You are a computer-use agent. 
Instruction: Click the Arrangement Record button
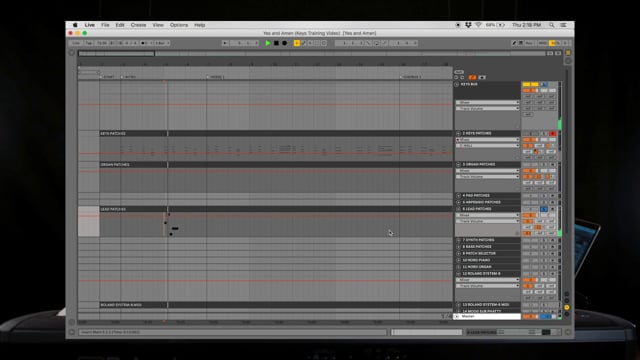click(284, 43)
